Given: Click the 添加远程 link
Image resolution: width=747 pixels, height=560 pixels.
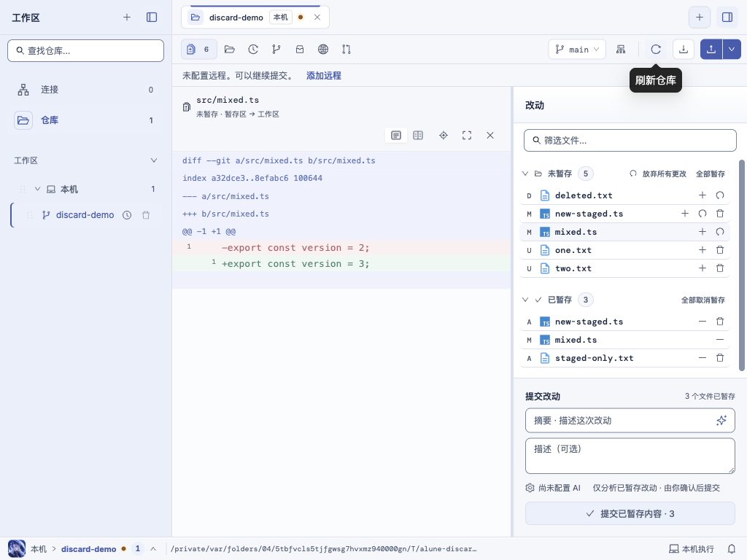Looking at the screenshot, I should pos(323,76).
